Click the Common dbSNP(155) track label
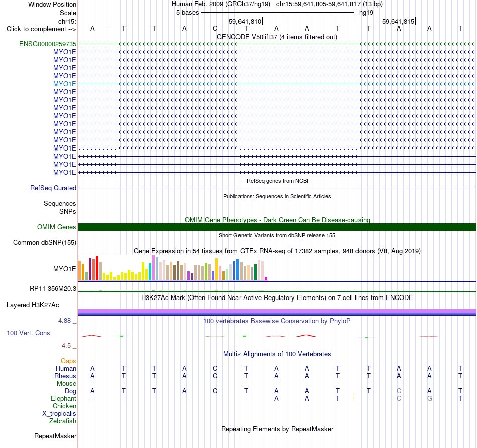Screen dimensions: 477x448 pos(44,242)
